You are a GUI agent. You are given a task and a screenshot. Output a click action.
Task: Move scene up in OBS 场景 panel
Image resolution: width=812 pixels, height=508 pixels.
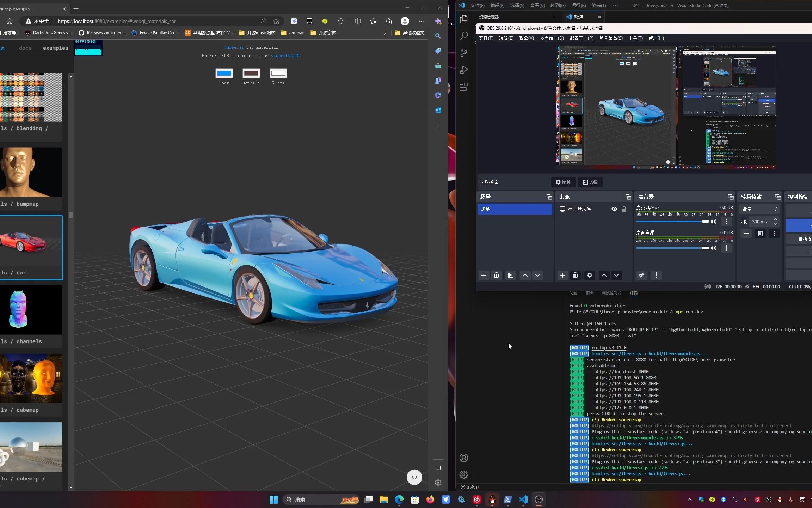(x=525, y=275)
